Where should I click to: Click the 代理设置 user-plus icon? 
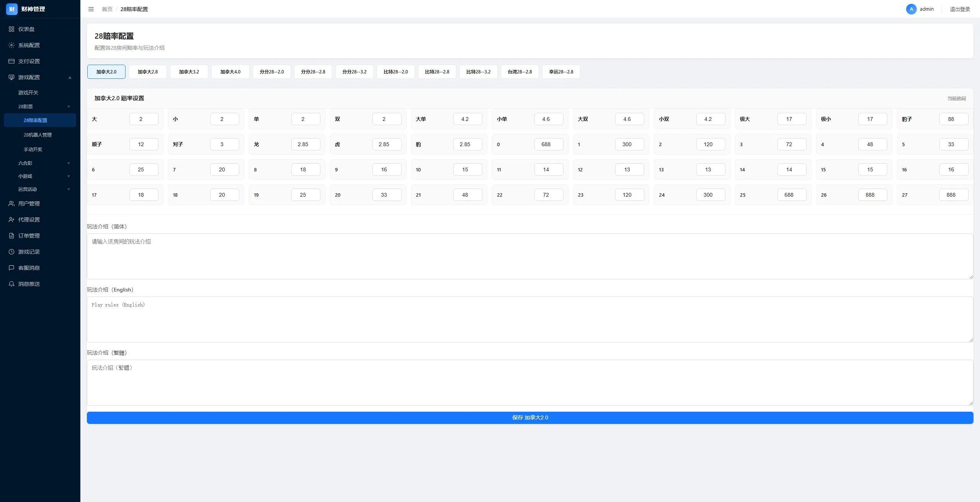[x=11, y=220]
